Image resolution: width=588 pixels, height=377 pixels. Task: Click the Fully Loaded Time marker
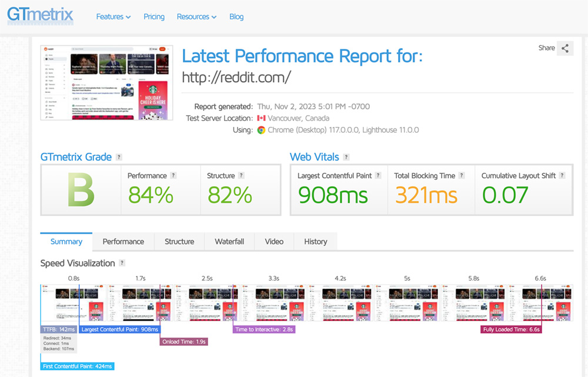click(511, 329)
